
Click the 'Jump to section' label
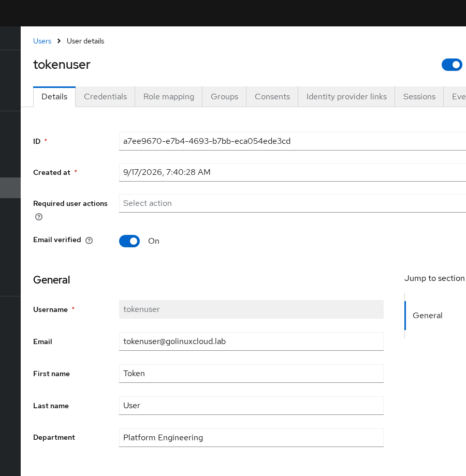(x=434, y=278)
